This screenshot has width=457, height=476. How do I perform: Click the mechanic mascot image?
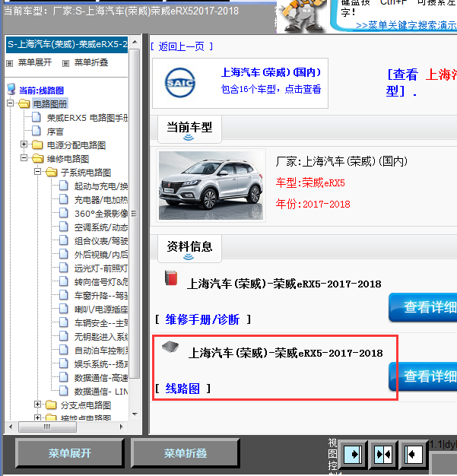pos(302,16)
